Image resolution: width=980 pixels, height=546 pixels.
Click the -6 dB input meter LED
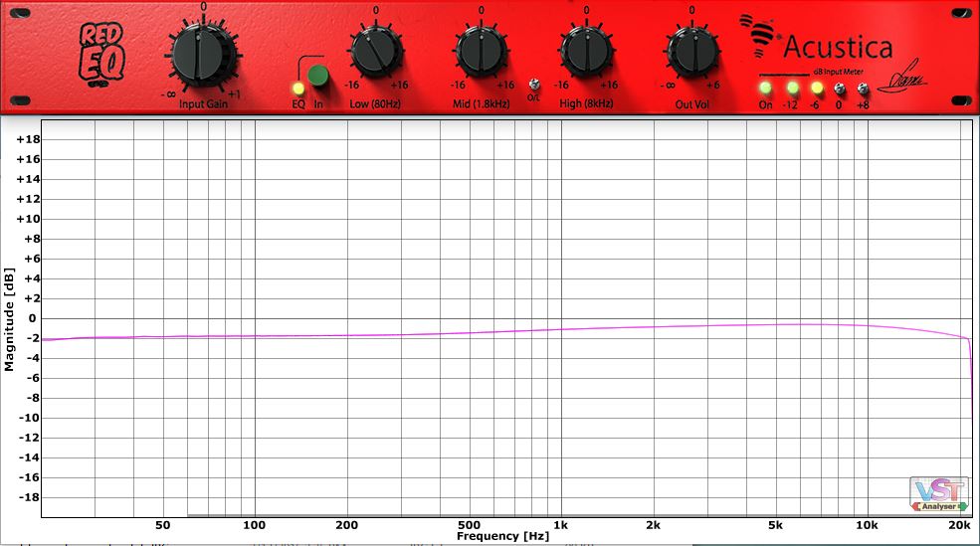(816, 89)
